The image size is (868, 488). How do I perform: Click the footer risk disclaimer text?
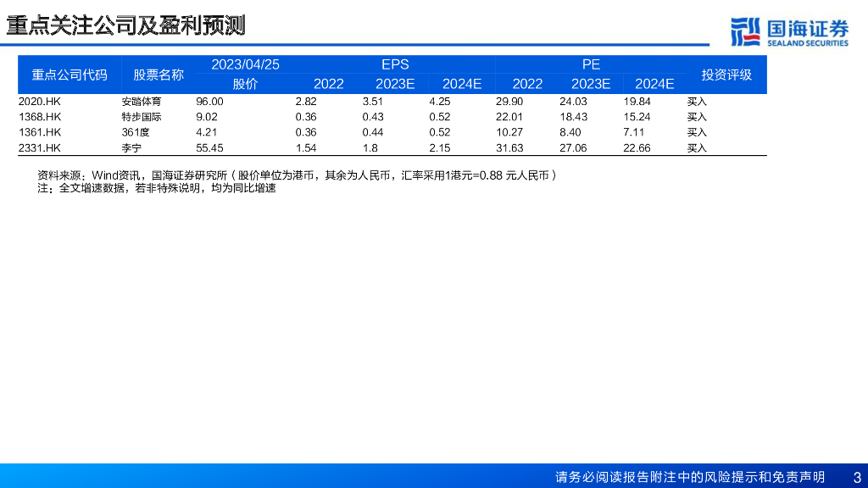(690, 477)
